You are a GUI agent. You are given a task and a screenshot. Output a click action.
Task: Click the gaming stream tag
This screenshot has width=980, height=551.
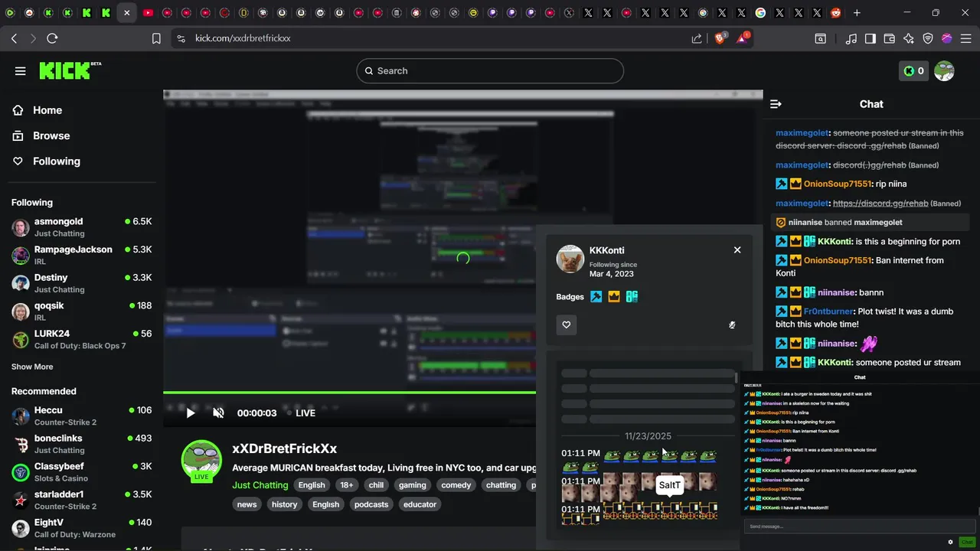point(412,485)
